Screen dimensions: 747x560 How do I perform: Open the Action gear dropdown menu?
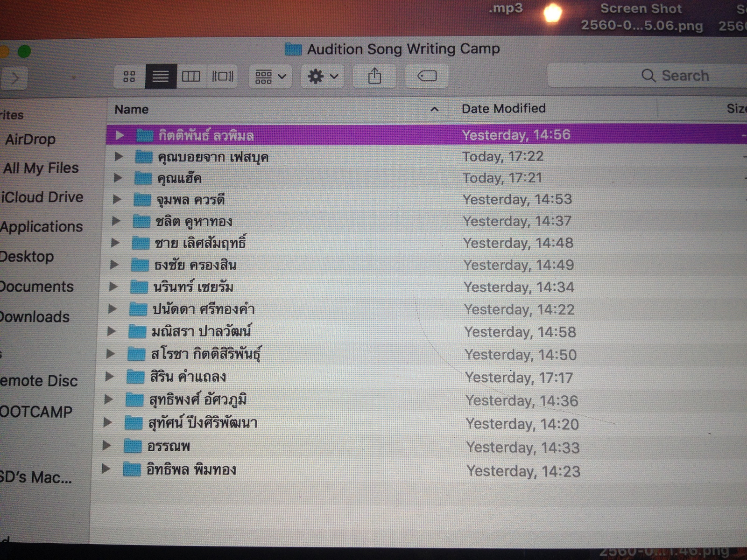point(323,77)
